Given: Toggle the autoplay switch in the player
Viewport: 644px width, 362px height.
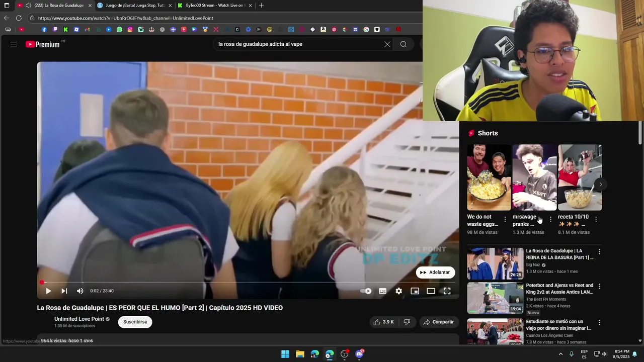Looking at the screenshot, I should point(366,291).
